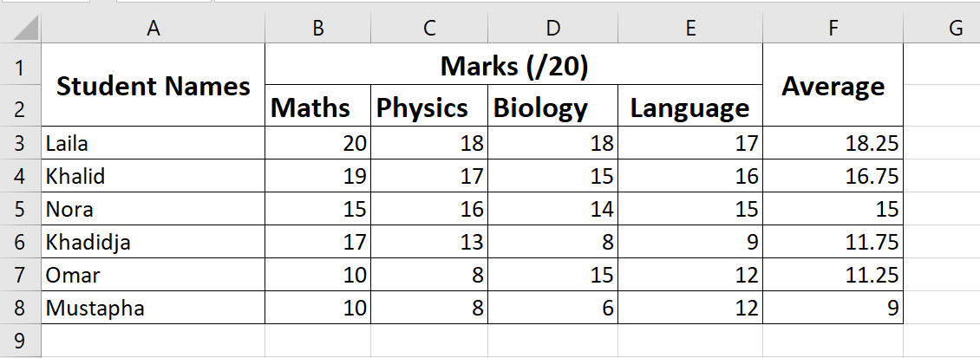Select column F header

(x=833, y=29)
